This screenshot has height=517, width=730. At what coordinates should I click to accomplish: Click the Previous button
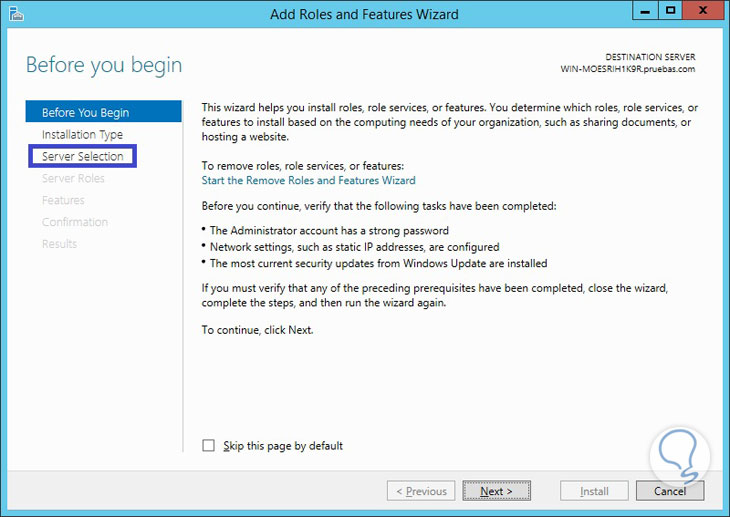click(421, 491)
